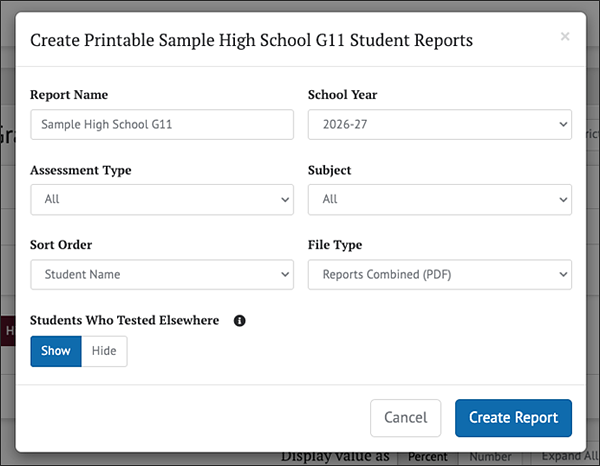Open the School Year dropdown
The height and width of the screenshot is (466, 600).
440,124
